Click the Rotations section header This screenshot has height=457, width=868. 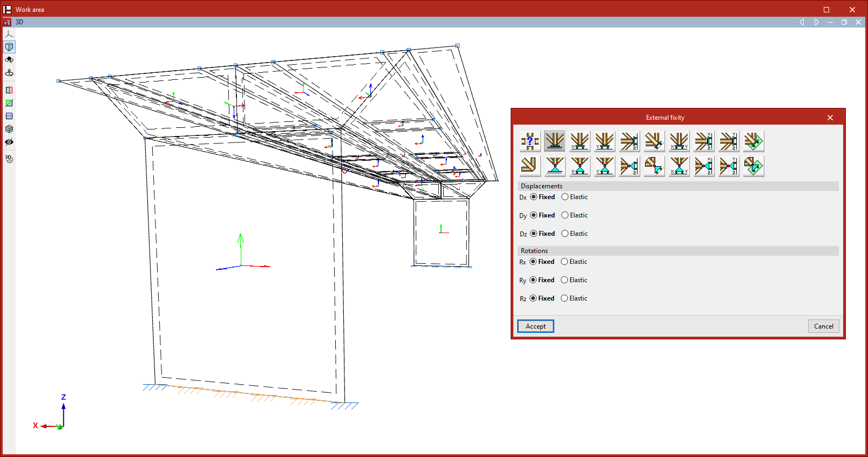(x=679, y=251)
